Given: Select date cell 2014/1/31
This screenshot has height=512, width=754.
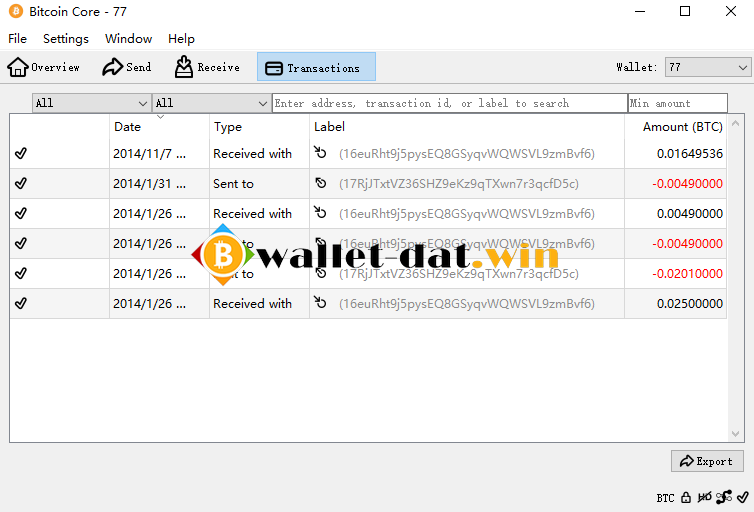Looking at the screenshot, I should tap(149, 184).
